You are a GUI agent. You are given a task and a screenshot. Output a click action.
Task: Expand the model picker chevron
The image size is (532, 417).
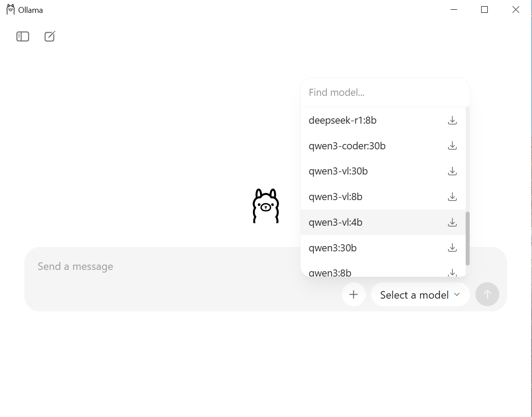(458, 294)
